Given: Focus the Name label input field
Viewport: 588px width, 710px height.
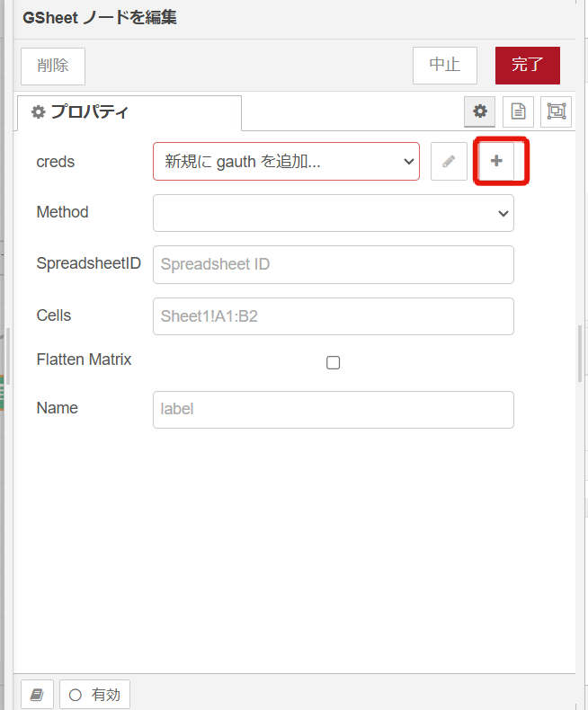Looking at the screenshot, I should (334, 409).
